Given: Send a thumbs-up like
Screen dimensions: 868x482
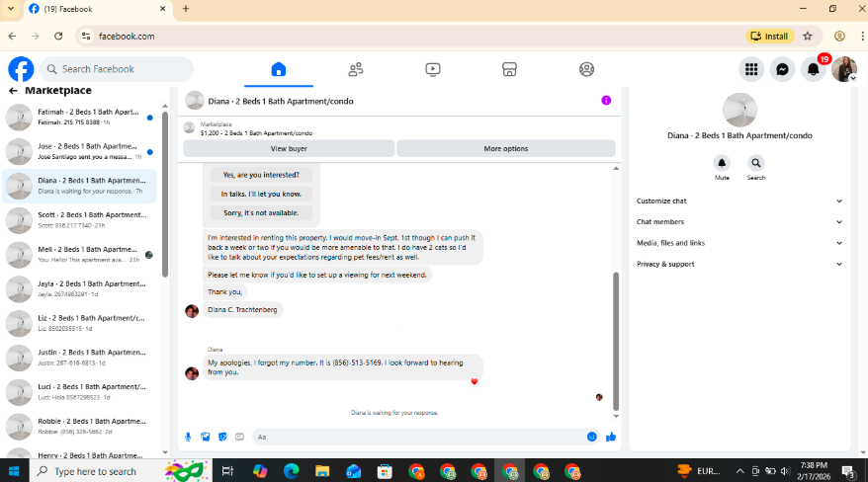Looking at the screenshot, I should click(x=611, y=437).
